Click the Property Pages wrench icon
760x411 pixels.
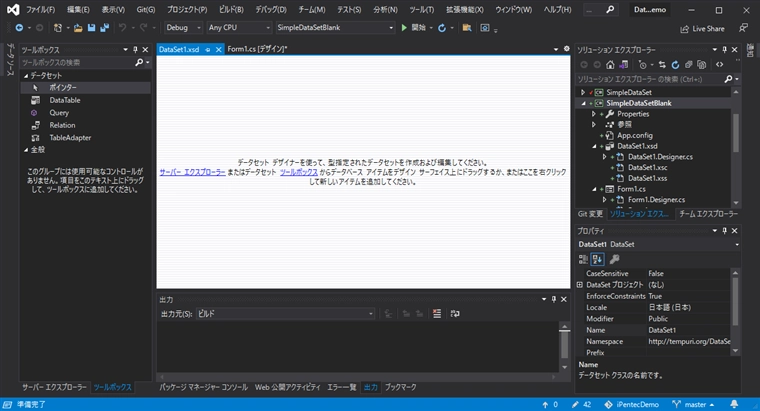[615, 259]
